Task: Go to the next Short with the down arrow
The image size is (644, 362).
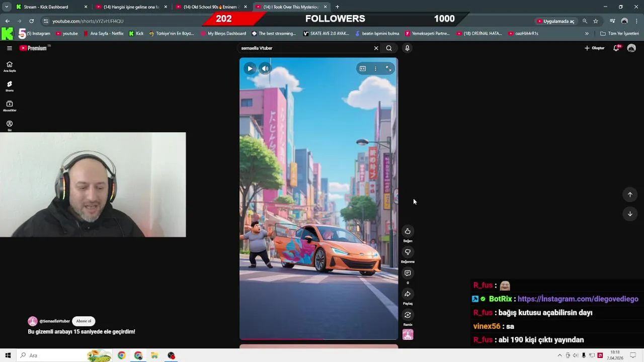Action: pyautogui.click(x=630, y=214)
